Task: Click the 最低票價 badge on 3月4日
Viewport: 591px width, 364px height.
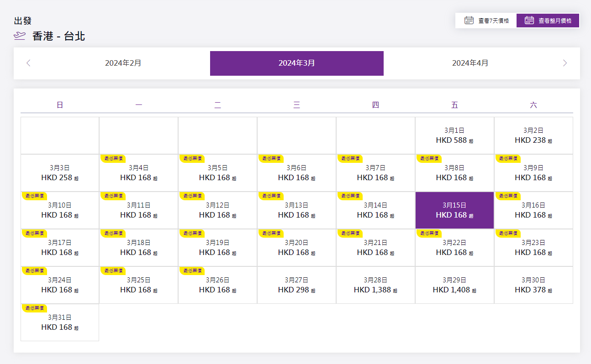Action: point(113,159)
